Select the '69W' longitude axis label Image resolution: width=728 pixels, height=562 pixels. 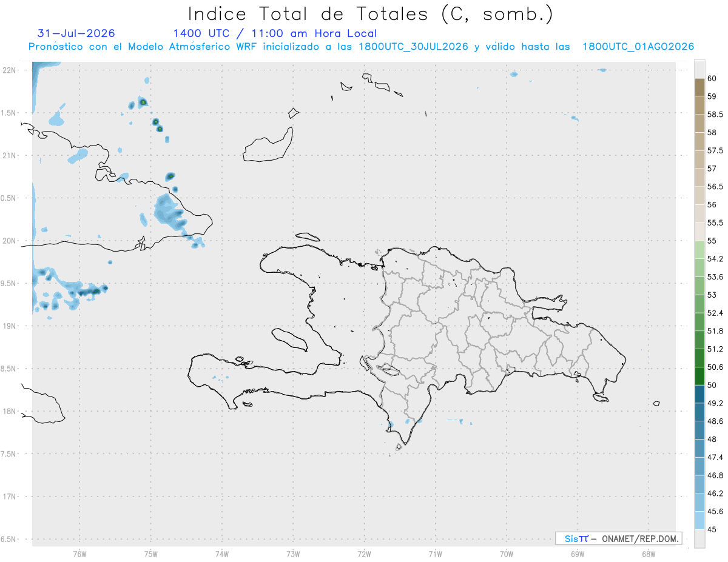tap(578, 554)
